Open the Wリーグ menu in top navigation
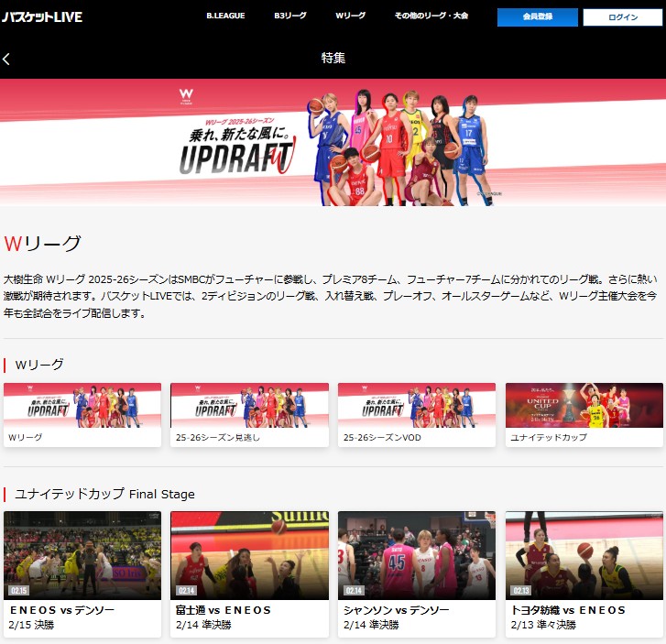This screenshot has width=666, height=644. (351, 16)
